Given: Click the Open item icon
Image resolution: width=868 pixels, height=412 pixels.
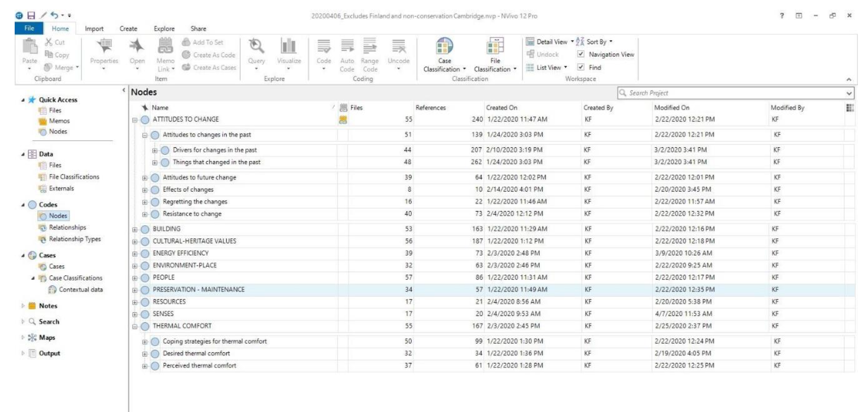Looking at the screenshot, I should pyautogui.click(x=137, y=47).
